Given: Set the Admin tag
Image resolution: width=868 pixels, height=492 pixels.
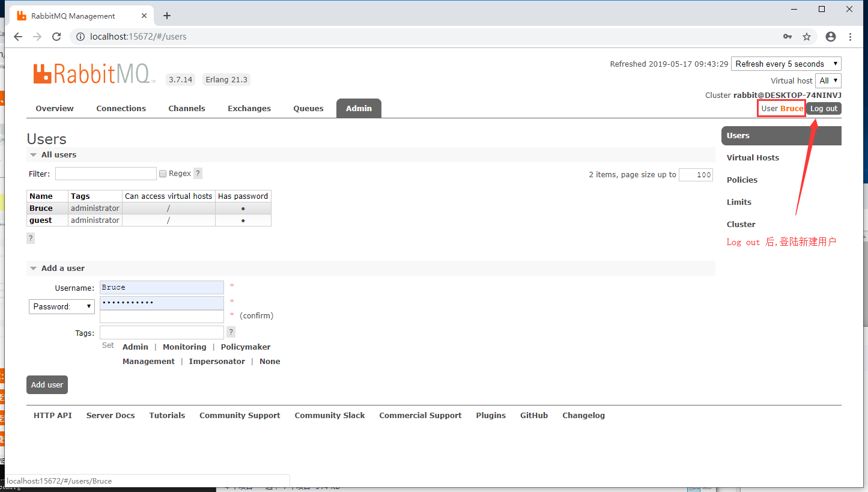Looking at the screenshot, I should tap(135, 347).
